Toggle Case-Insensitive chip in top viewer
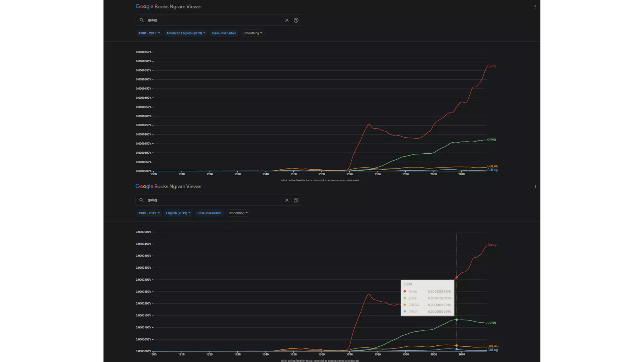 tap(224, 33)
